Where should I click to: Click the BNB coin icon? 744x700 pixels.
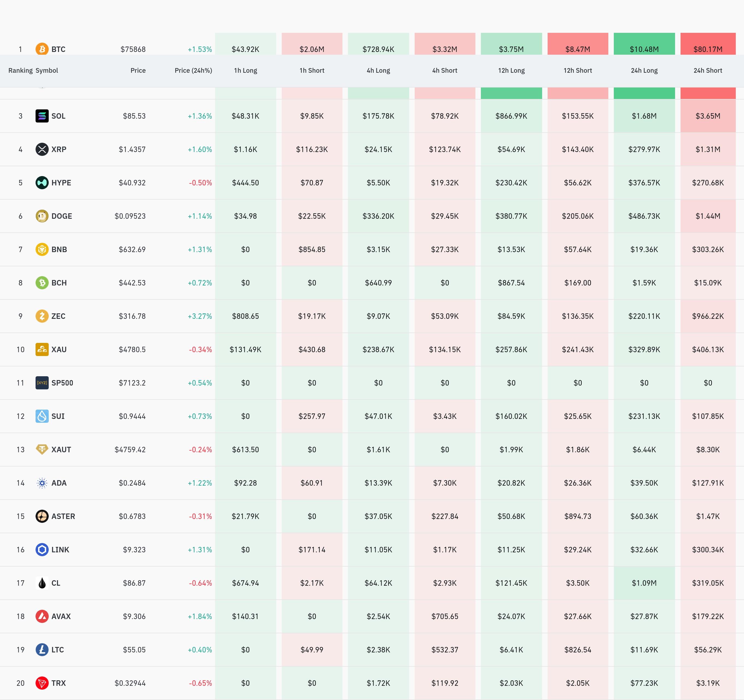[x=42, y=249]
